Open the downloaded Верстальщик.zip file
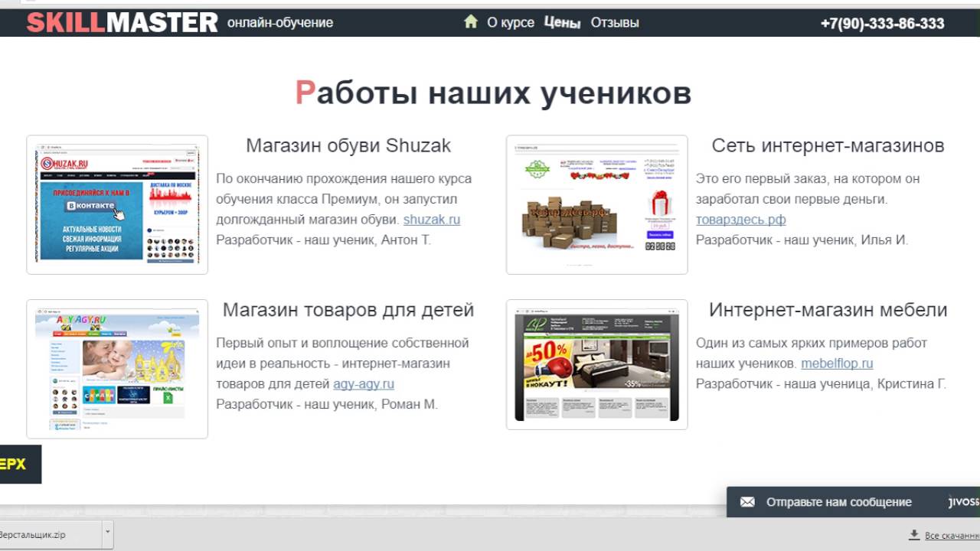This screenshot has height=551, width=980. click(x=49, y=535)
